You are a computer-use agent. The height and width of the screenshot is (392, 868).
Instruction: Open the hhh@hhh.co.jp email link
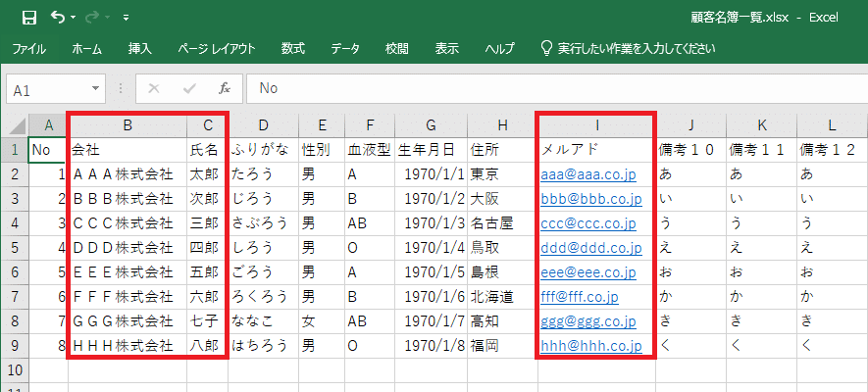coord(591,346)
